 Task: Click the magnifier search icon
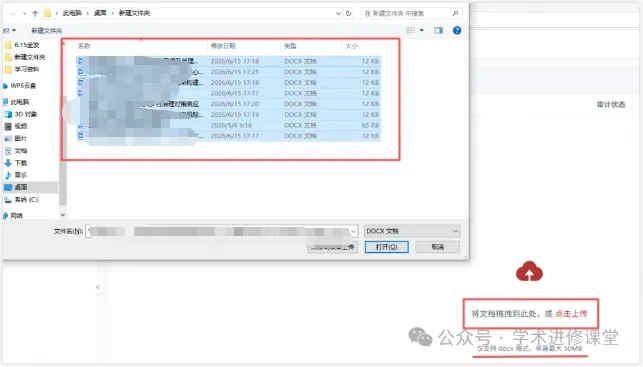[x=455, y=14]
